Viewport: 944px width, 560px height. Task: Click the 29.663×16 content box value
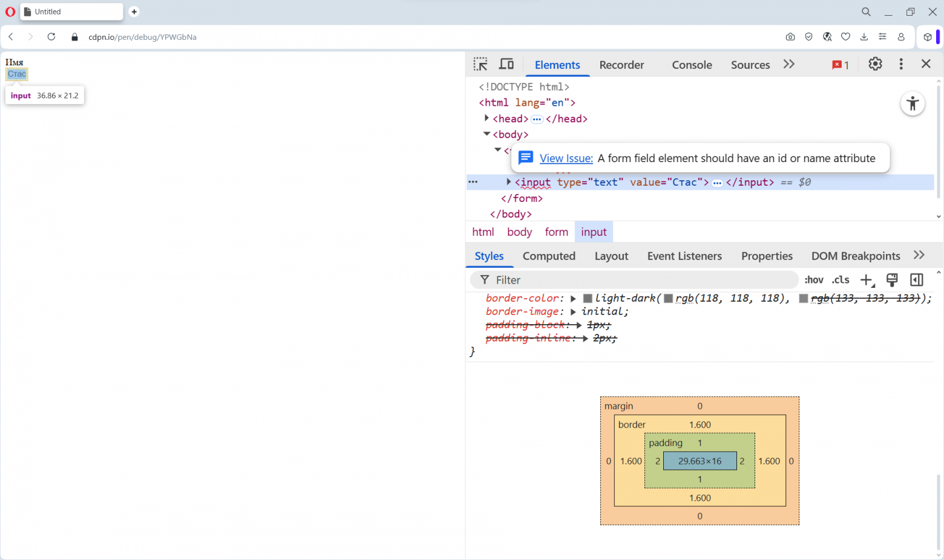pyautogui.click(x=700, y=461)
